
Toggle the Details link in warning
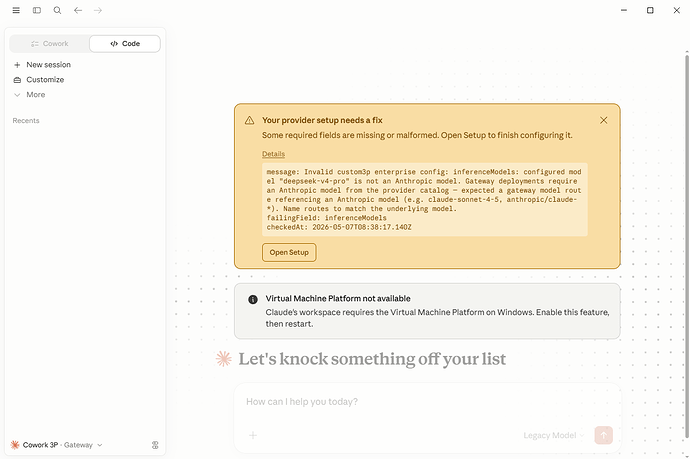pyautogui.click(x=273, y=154)
